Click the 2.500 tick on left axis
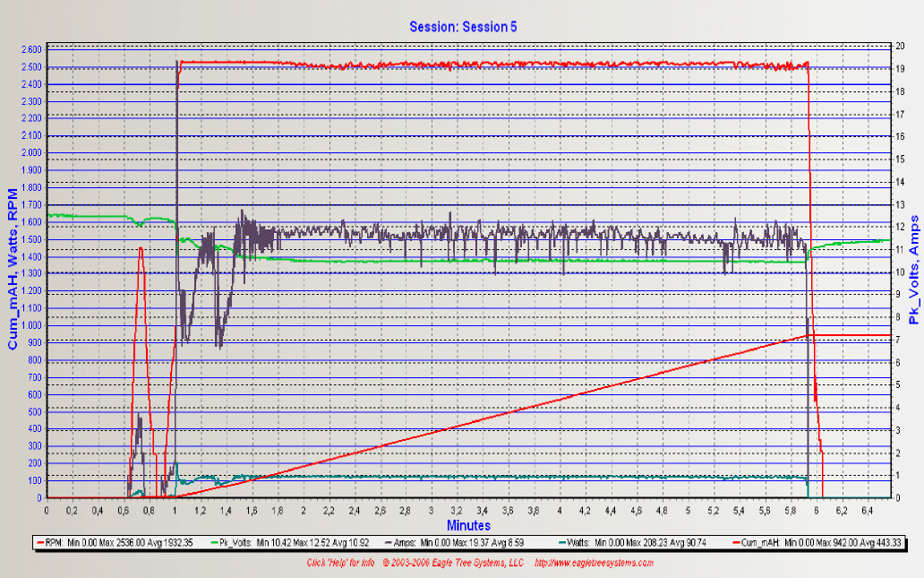The image size is (924, 578). click(30, 67)
